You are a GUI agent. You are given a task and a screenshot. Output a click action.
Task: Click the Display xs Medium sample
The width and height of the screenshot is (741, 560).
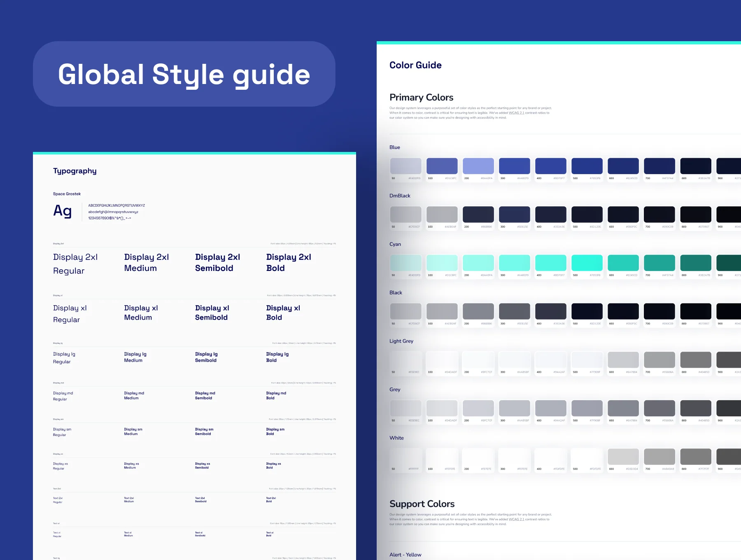(x=131, y=466)
